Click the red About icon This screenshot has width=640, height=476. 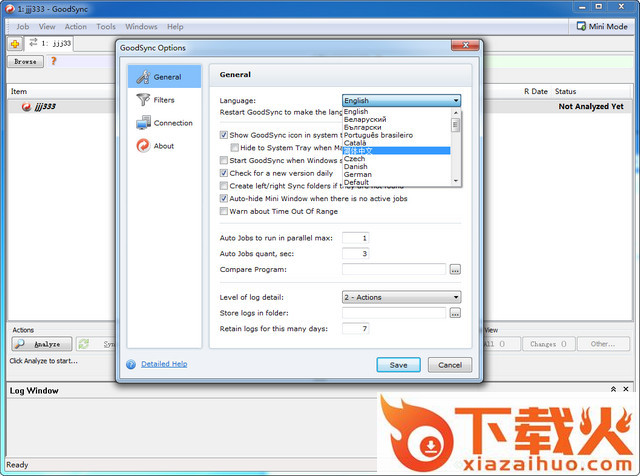tap(143, 146)
